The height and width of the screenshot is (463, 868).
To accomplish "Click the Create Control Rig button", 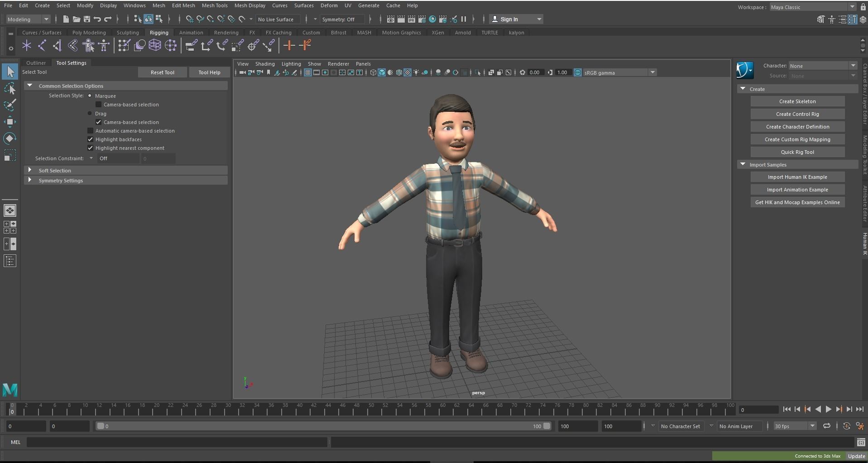I will point(797,114).
